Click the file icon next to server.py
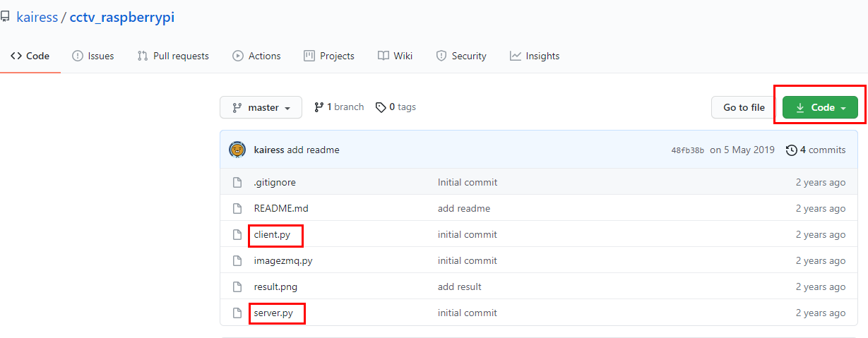Screen dimensions: 868x338 (x=238, y=313)
